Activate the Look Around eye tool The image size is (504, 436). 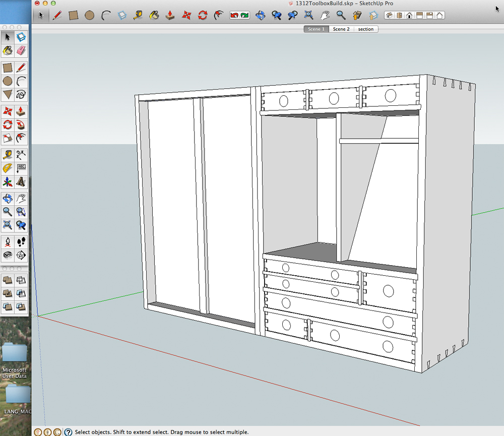[8, 255]
